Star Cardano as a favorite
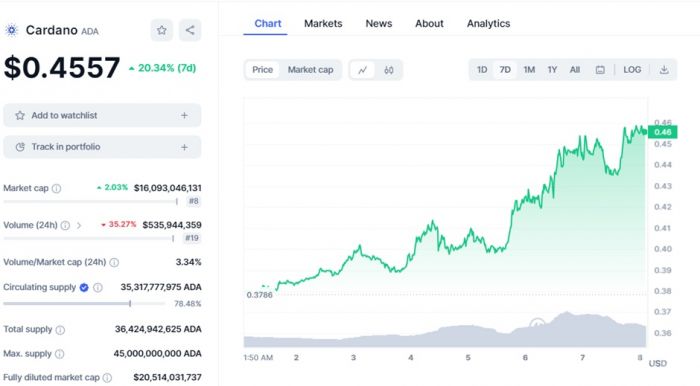 pos(162,30)
